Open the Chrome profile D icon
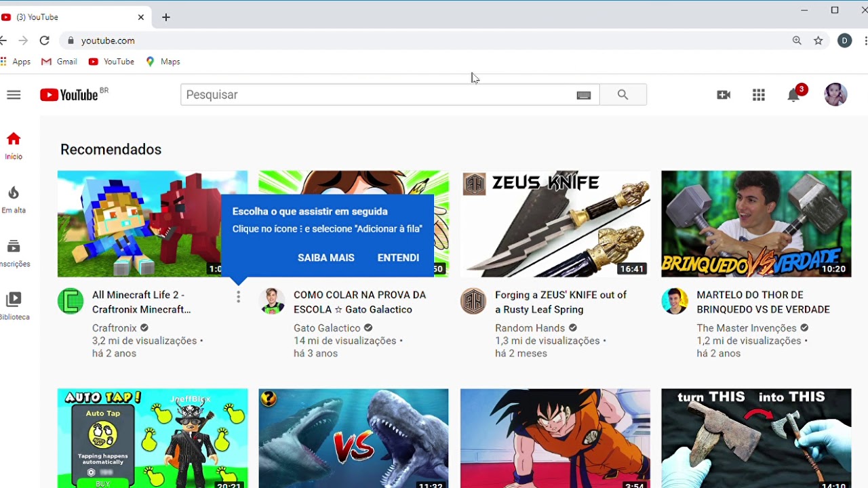 tap(845, 41)
